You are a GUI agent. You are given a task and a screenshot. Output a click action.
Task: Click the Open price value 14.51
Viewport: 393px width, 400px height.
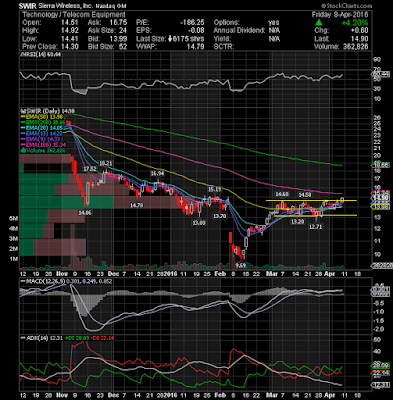(71, 22)
